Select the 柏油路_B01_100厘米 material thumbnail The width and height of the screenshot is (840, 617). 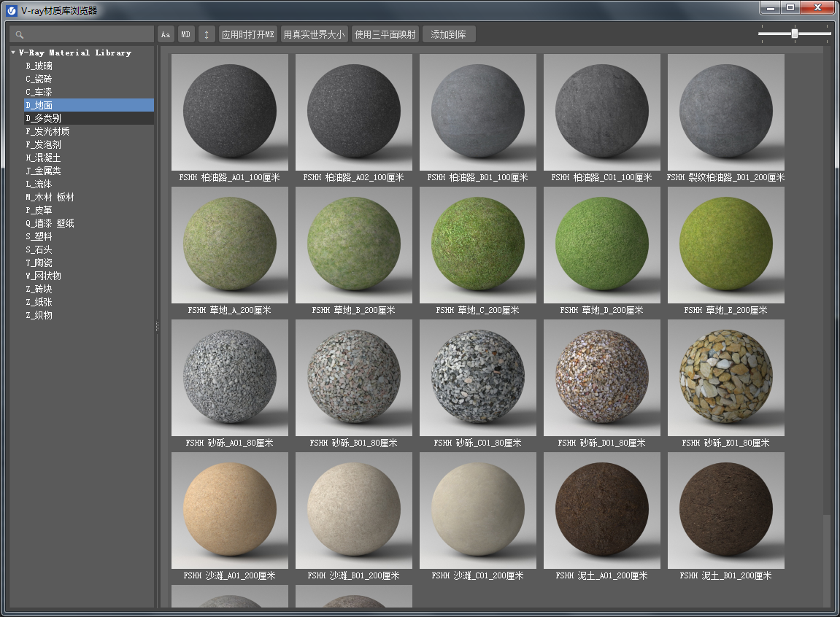[x=478, y=112]
